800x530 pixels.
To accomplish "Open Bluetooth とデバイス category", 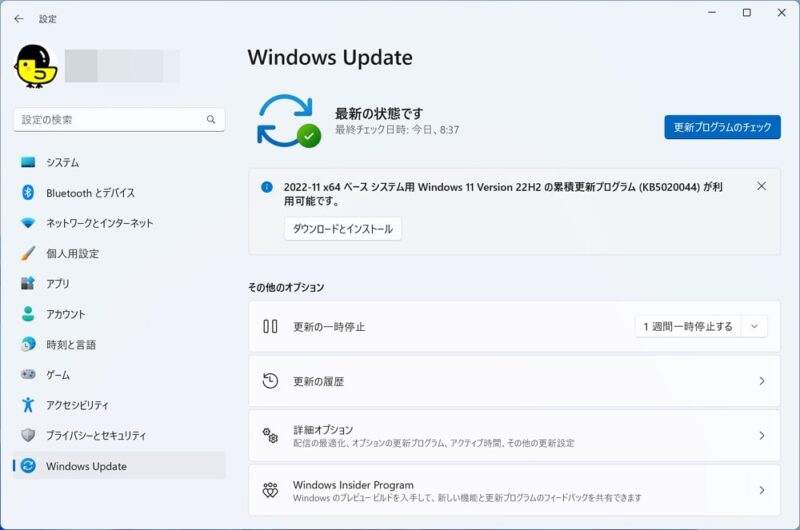I will (119, 193).
